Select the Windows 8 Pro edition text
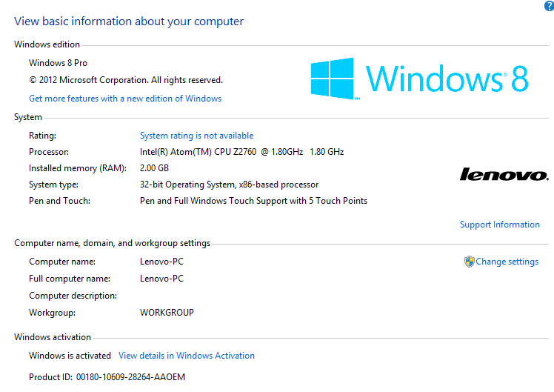554x392 pixels. click(x=58, y=63)
